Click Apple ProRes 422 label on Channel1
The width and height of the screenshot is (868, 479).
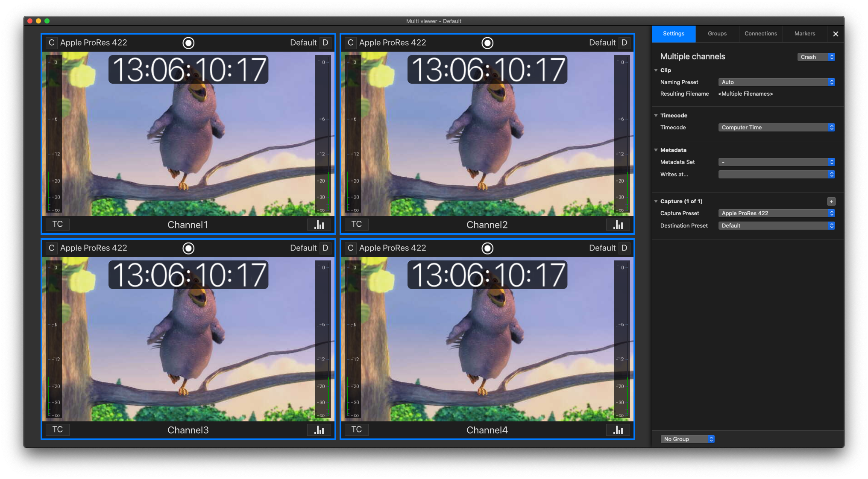94,43
